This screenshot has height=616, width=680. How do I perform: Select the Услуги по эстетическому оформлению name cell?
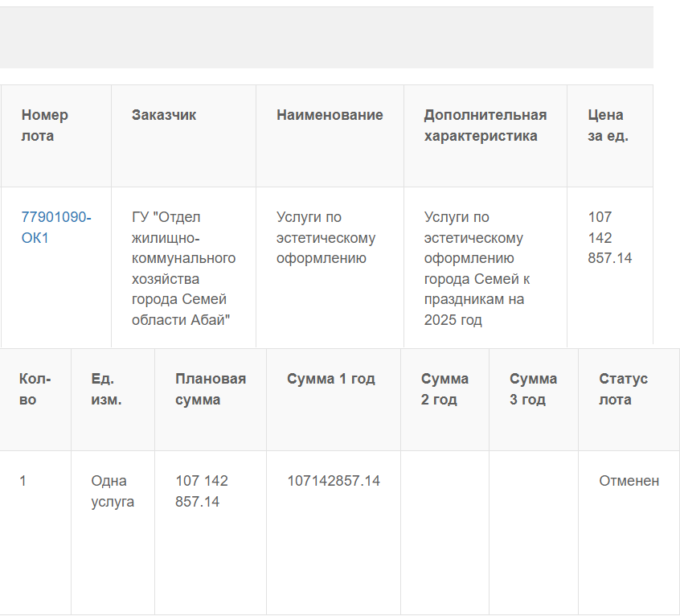point(330,268)
